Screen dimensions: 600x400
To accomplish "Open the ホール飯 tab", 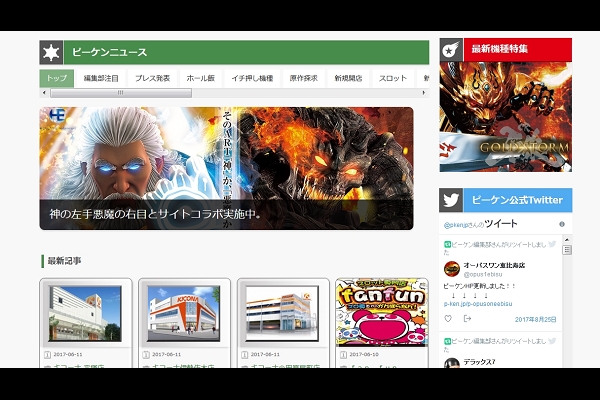I will point(201,78).
